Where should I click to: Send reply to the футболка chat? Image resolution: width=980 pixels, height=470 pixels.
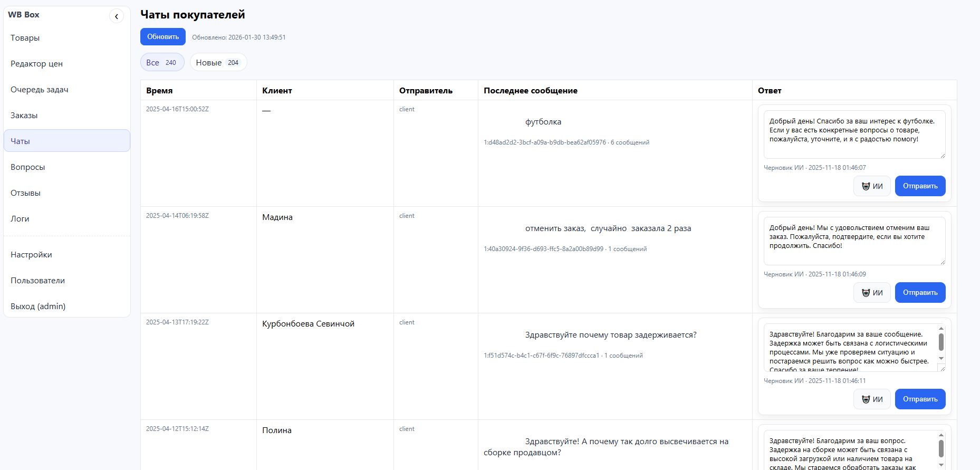pos(920,186)
